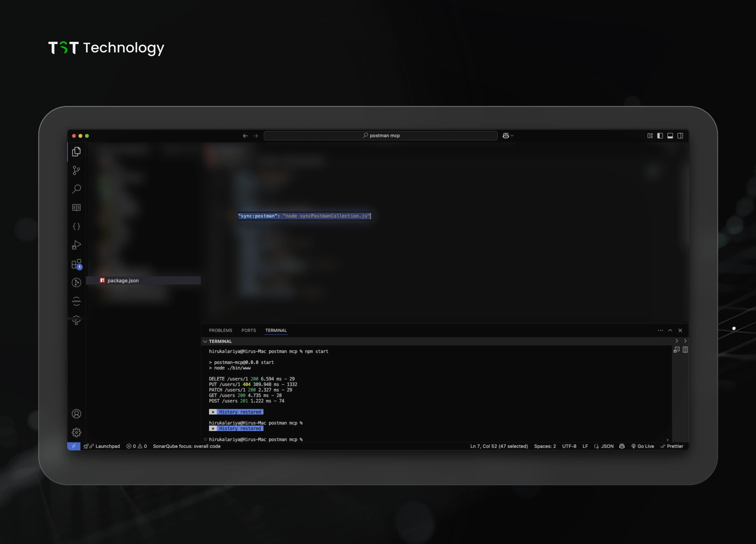This screenshot has width=756, height=544.
Task: Open the Accounts menu icon
Action: [76, 414]
